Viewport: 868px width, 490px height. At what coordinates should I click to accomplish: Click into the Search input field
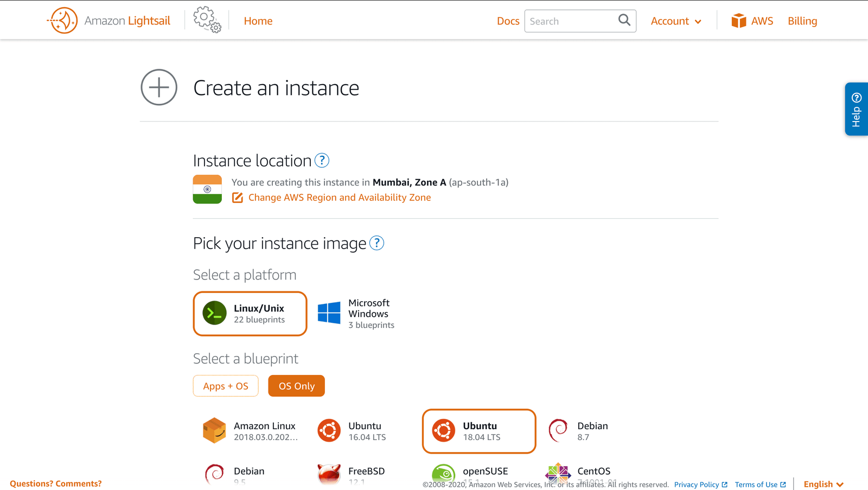[570, 21]
